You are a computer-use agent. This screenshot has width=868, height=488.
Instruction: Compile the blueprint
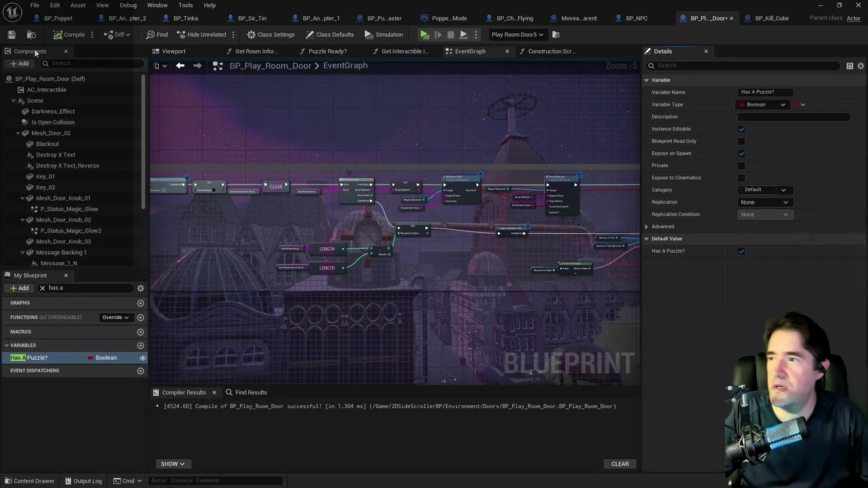click(69, 35)
